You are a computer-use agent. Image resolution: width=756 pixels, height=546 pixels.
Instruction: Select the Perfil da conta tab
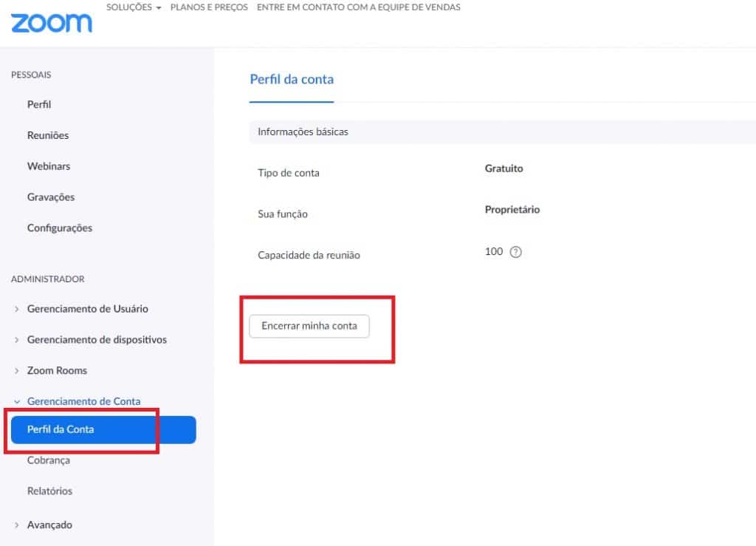tap(291, 80)
